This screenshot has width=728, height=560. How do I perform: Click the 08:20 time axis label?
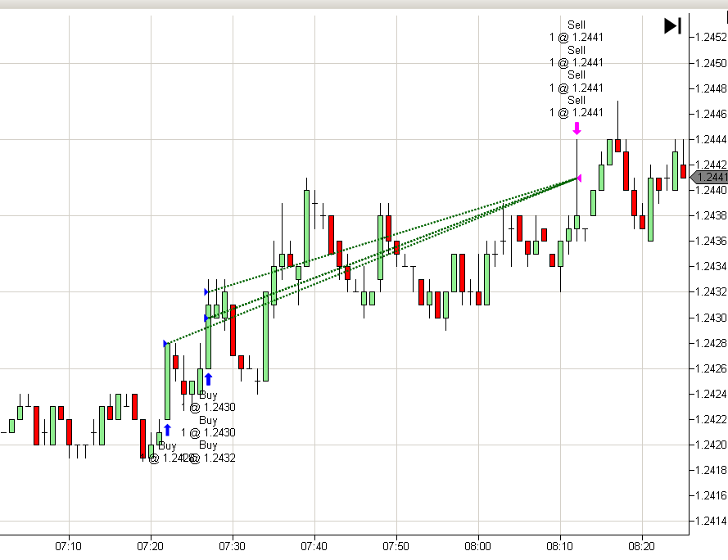tap(642, 546)
